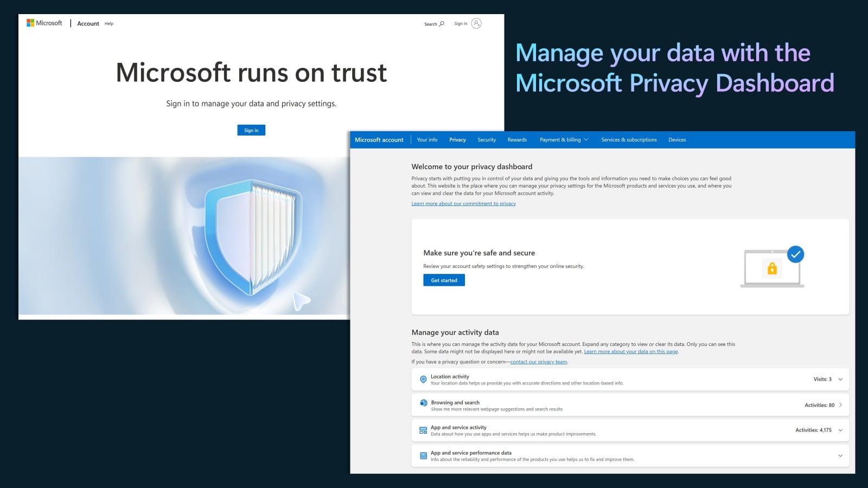This screenshot has width=868, height=488.
Task: Click the Location activity row title
Action: coord(450,376)
